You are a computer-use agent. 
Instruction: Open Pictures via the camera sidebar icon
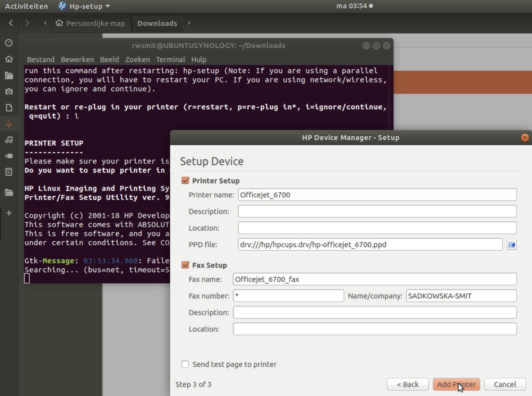click(x=9, y=92)
